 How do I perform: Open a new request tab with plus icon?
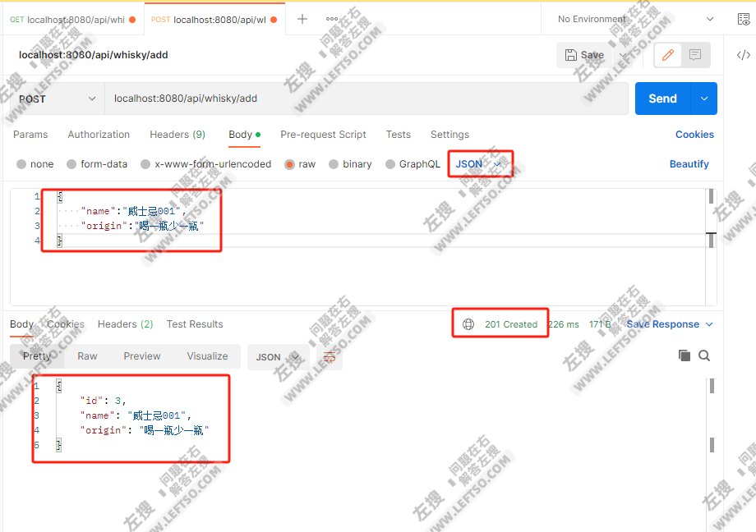pyautogui.click(x=302, y=19)
